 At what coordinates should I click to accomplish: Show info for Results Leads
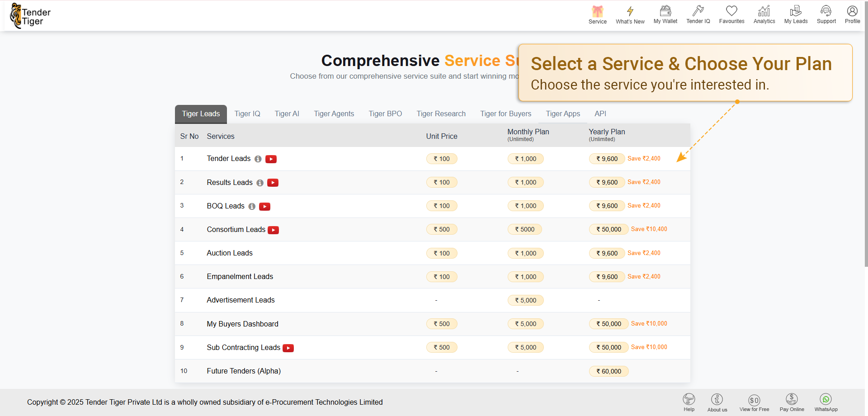click(260, 183)
